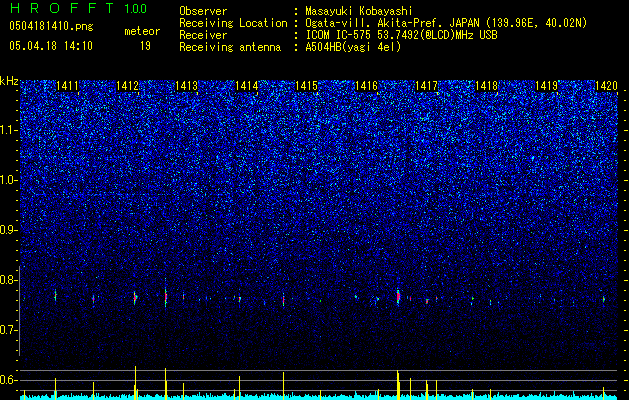Click the 1412 time axis label

click(x=127, y=86)
